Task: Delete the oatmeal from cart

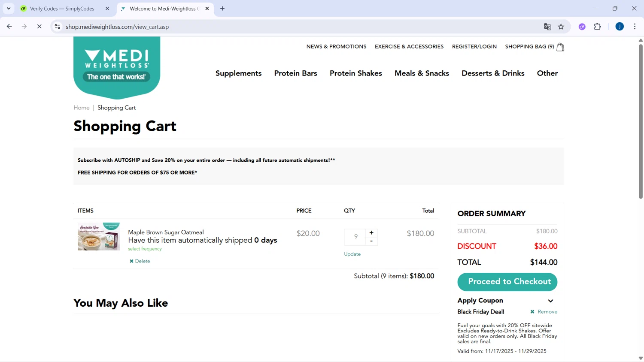Action: click(x=140, y=261)
